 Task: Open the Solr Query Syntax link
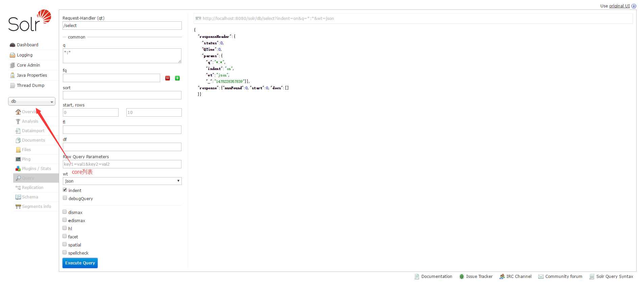click(615, 277)
